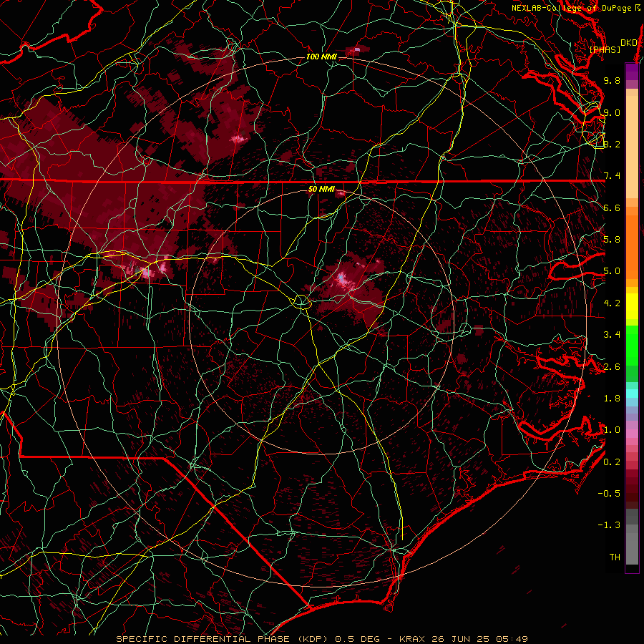
Task: Click the 100 NMI range ring label
Action: (x=321, y=57)
